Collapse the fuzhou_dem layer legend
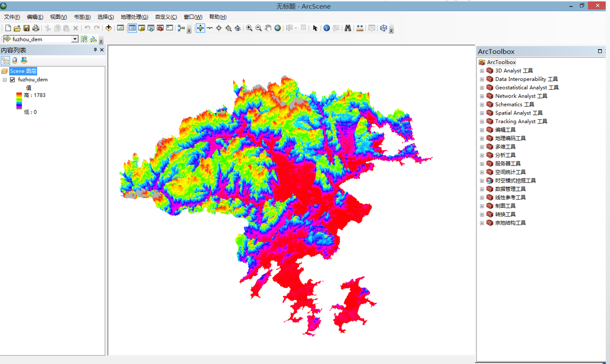 click(x=5, y=80)
